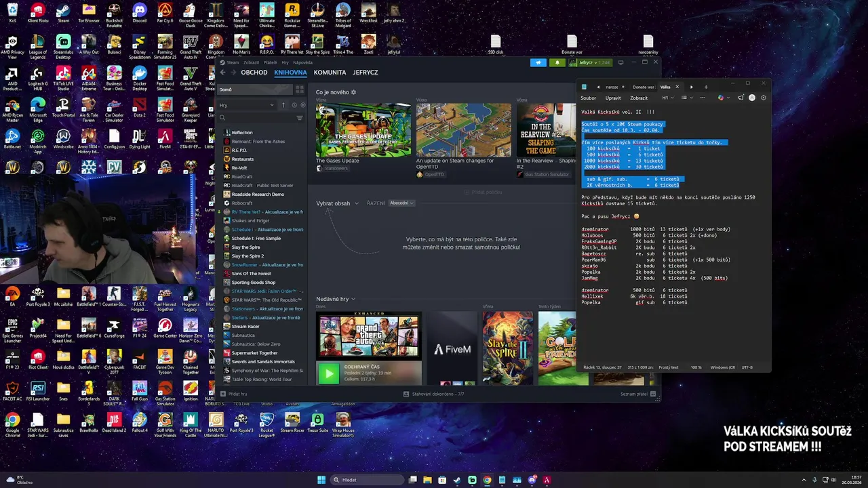Close the Válka tab in Notepad
Screen dimensions: 868x488
point(676,87)
